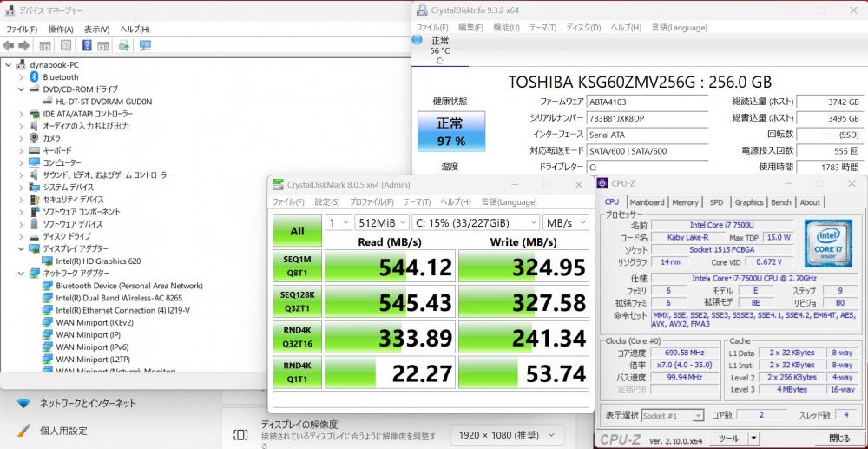Click the green All benchmark button
Viewport: 868px width, 449px height.
click(297, 231)
